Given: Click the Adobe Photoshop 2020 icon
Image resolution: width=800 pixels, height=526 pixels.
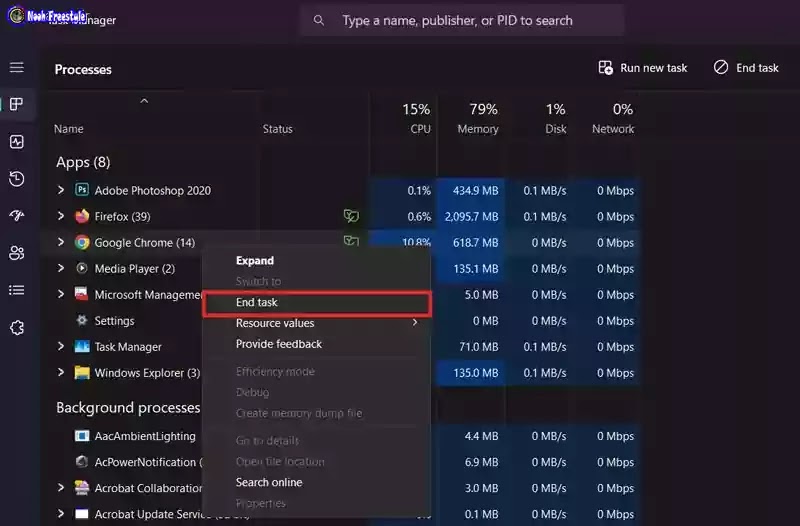Looking at the screenshot, I should pos(82,190).
